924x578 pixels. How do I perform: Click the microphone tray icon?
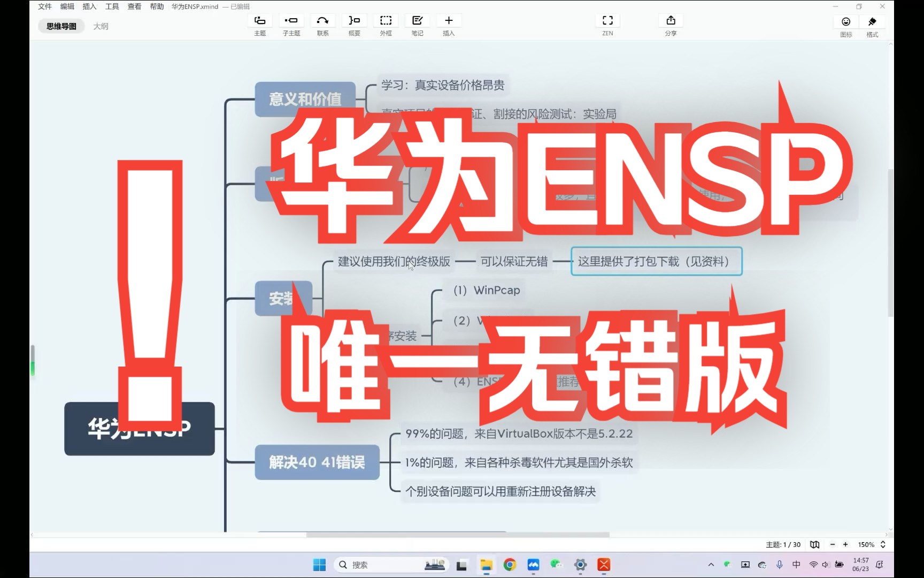click(x=780, y=565)
